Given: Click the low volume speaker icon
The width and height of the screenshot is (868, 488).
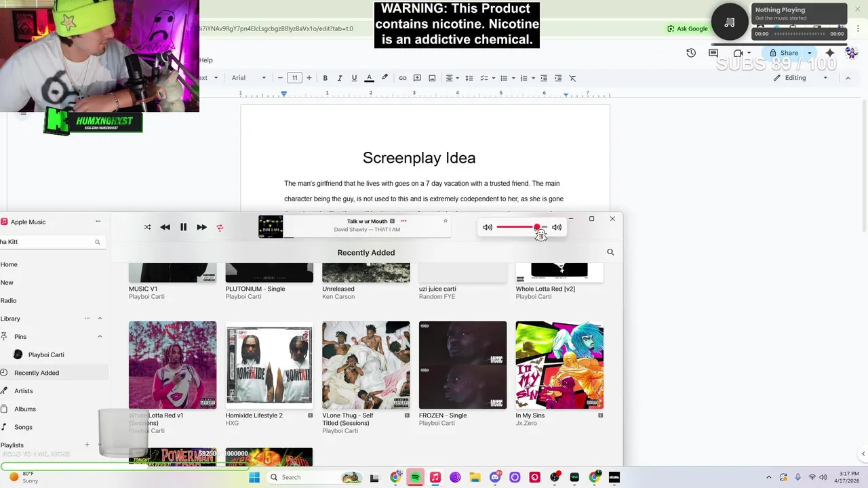Looking at the screenshot, I should (488, 228).
